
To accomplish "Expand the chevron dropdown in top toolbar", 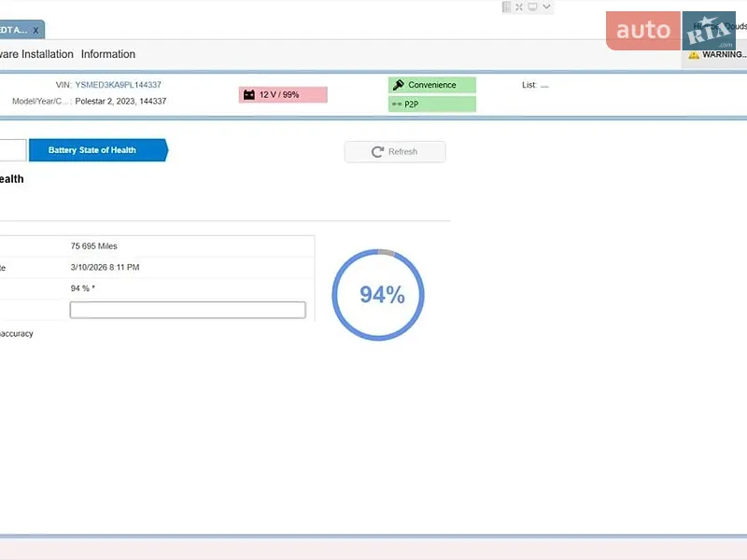I will (546, 7).
